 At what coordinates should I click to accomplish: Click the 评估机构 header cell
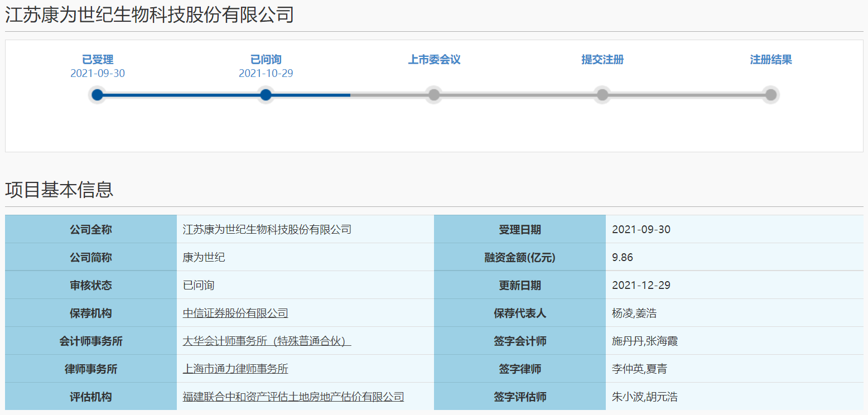91,397
